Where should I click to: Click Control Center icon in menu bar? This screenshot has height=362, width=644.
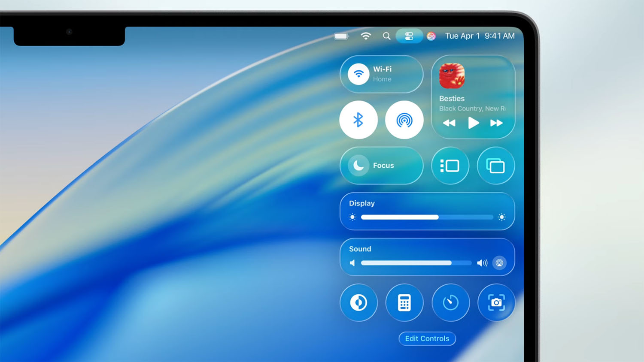[409, 36]
